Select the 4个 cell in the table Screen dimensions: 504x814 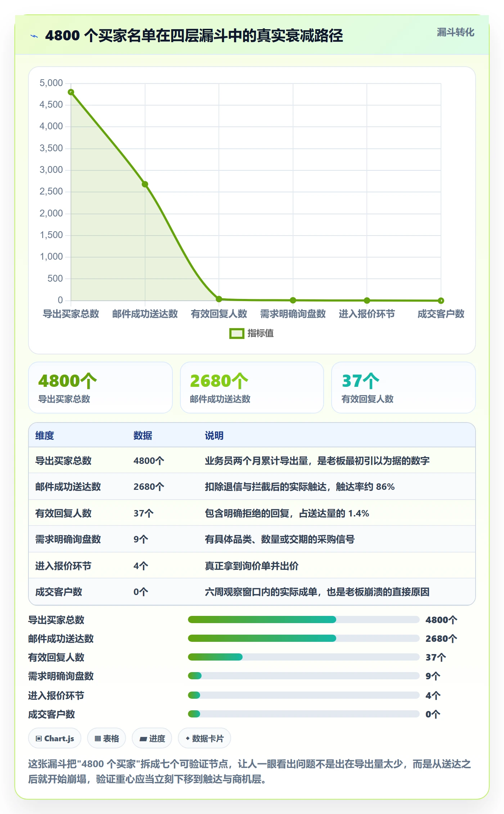[x=141, y=566]
